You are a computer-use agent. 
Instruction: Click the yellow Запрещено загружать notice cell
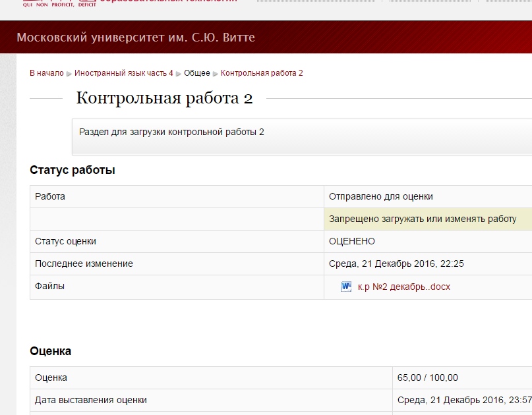point(423,219)
